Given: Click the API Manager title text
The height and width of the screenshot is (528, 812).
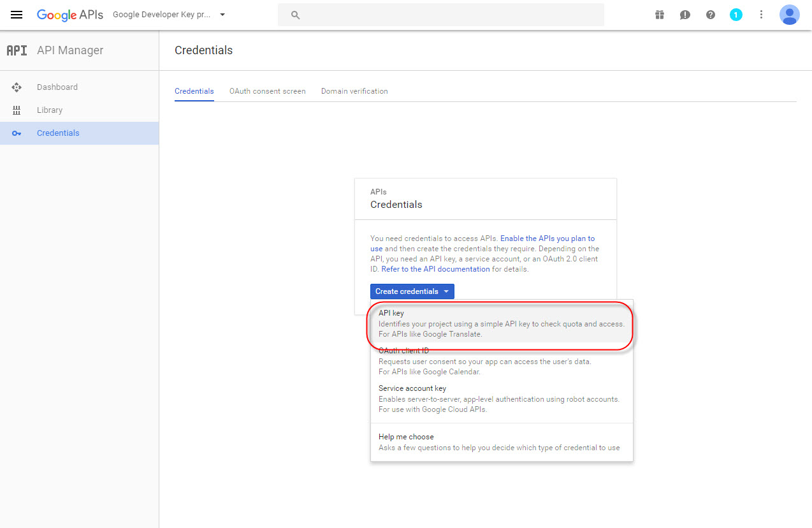Looking at the screenshot, I should [x=70, y=50].
